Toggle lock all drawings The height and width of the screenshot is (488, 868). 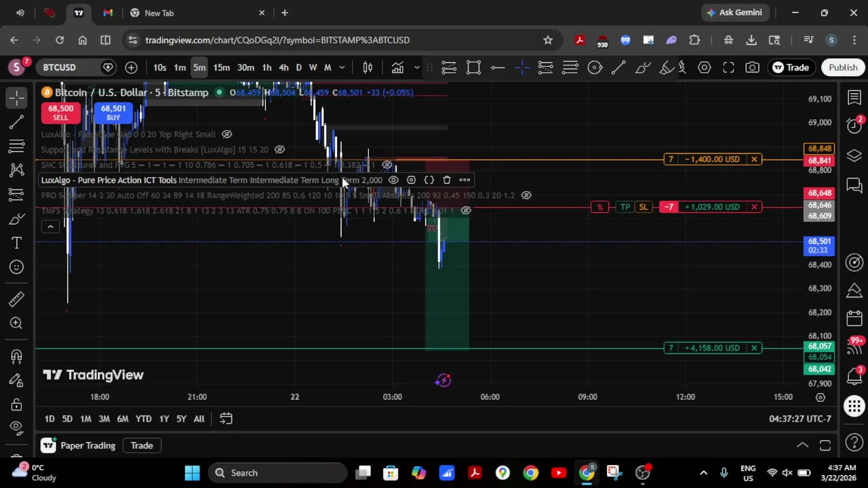click(x=17, y=405)
